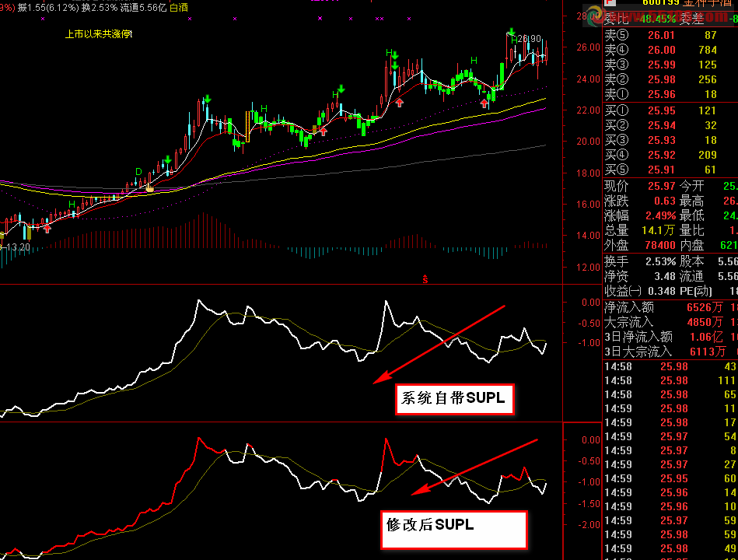This screenshot has width=738, height=560.
Task: Click the 总量 14.1万 volume value
Action: point(659,230)
